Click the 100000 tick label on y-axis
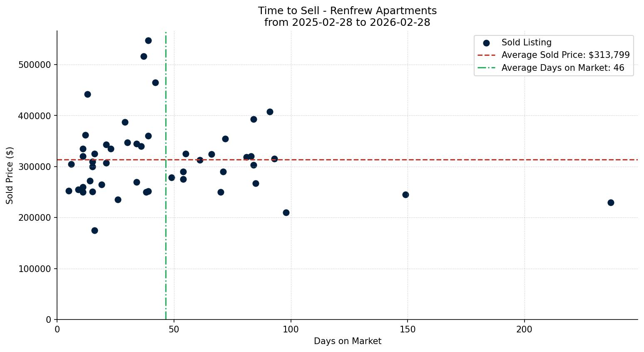This screenshot has width=644, height=352. coord(35,269)
